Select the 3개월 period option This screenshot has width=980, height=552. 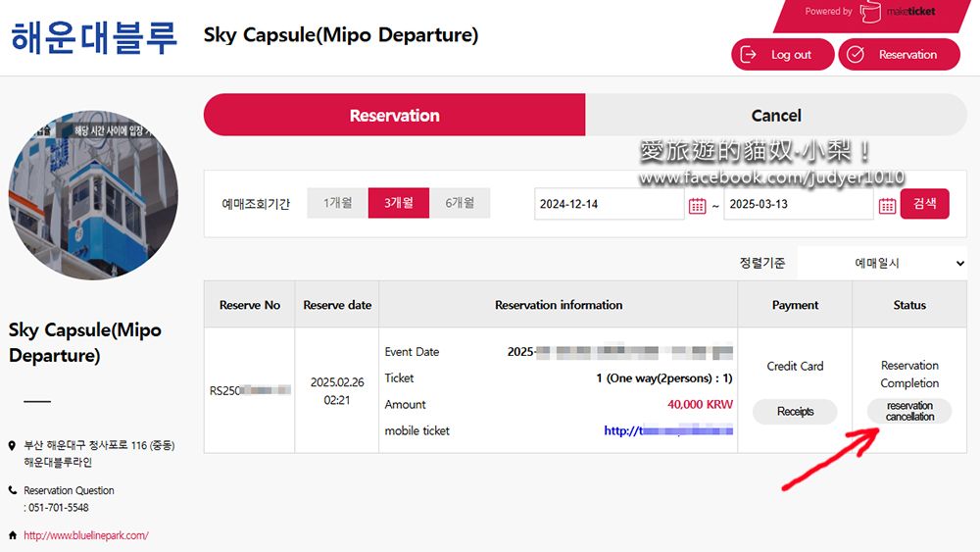(398, 203)
